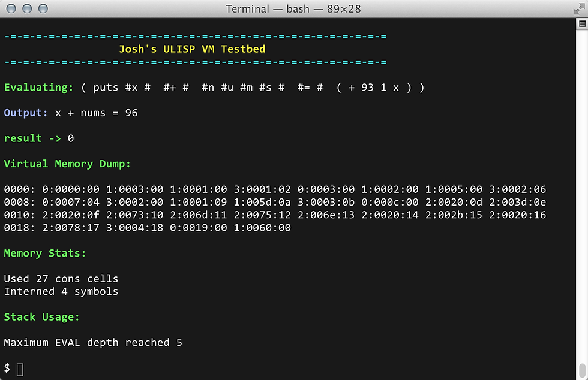Click the green zoom window button

pos(43,8)
